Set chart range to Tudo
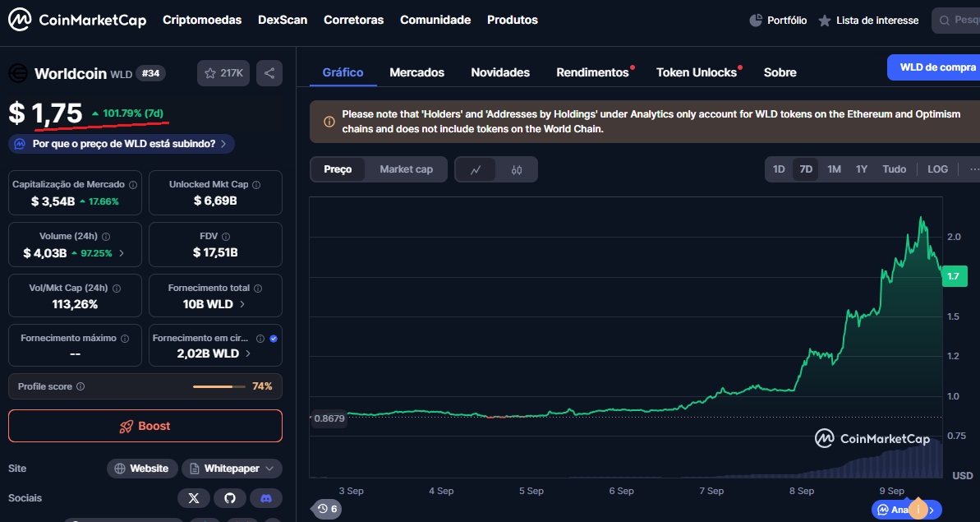This screenshot has width=980, height=522. pos(895,169)
